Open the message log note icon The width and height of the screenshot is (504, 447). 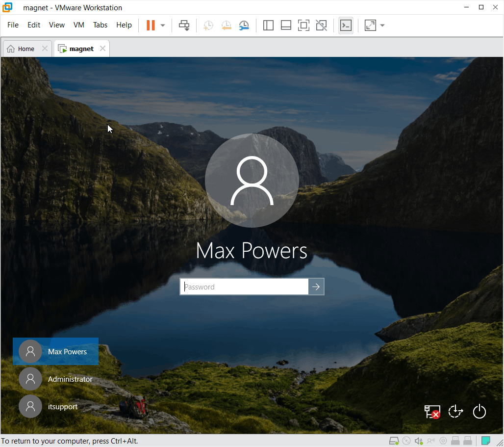pos(486,441)
